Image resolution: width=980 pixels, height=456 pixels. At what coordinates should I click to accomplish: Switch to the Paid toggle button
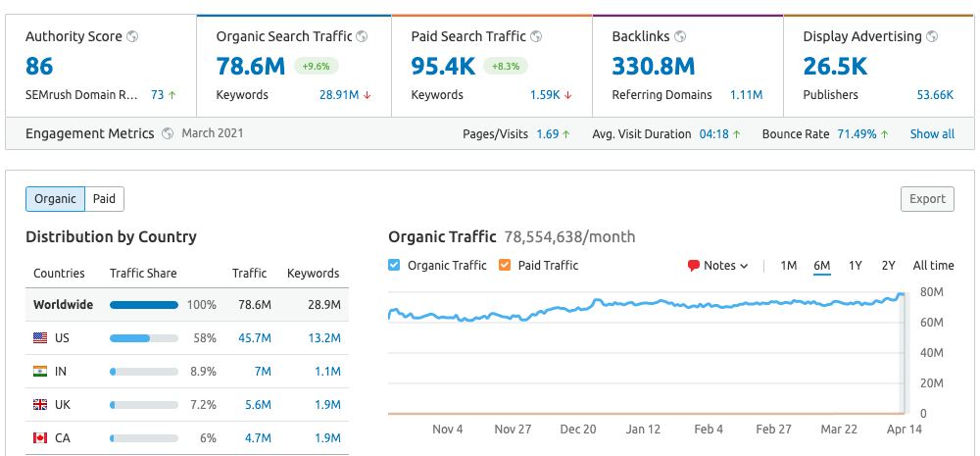coord(105,199)
